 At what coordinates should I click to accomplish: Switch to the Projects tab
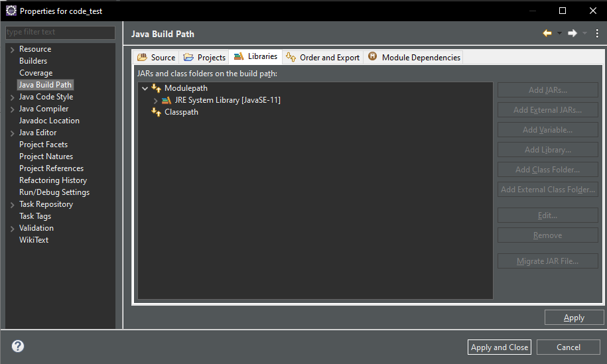pyautogui.click(x=204, y=57)
